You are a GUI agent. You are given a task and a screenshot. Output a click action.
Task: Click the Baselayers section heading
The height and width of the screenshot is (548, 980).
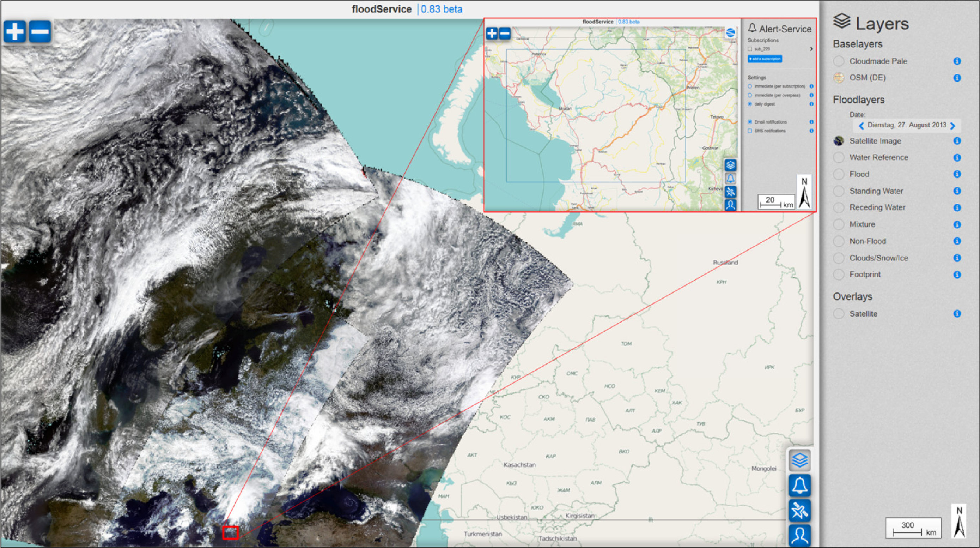858,44
